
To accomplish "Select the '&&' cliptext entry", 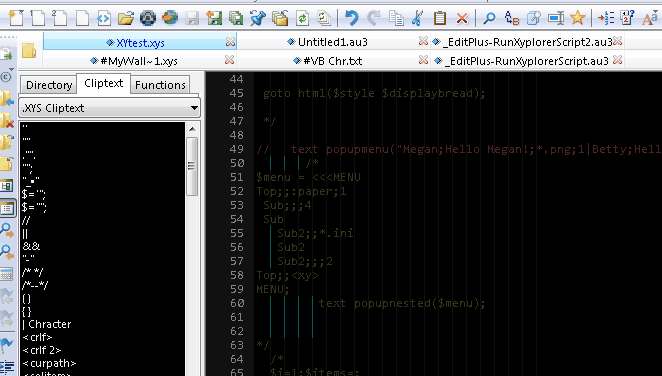I will pos(31,246).
